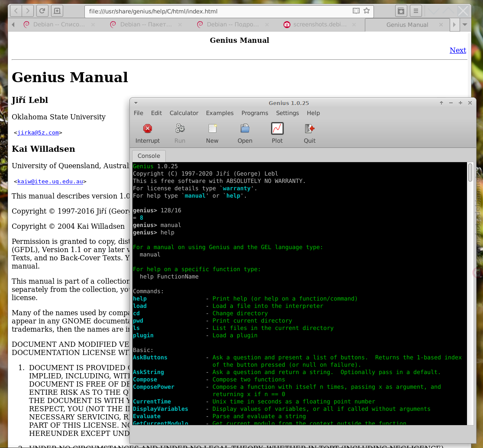Click 'DisplayVariables' in the console list
483x448 pixels.
tap(161, 409)
